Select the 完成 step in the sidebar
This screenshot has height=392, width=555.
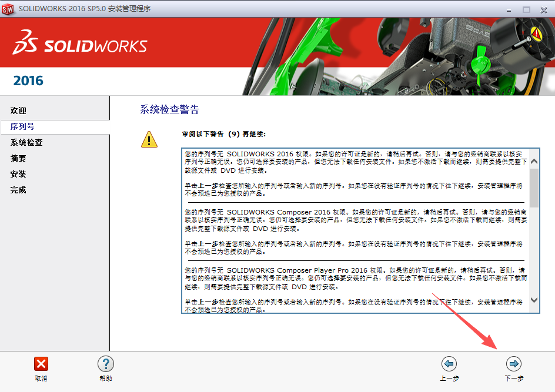click(19, 190)
